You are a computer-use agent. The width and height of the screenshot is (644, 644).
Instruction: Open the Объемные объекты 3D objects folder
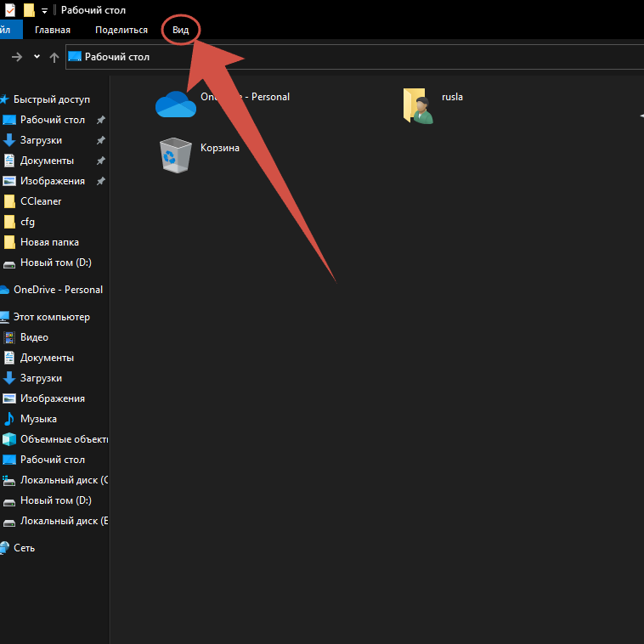[x=64, y=439]
